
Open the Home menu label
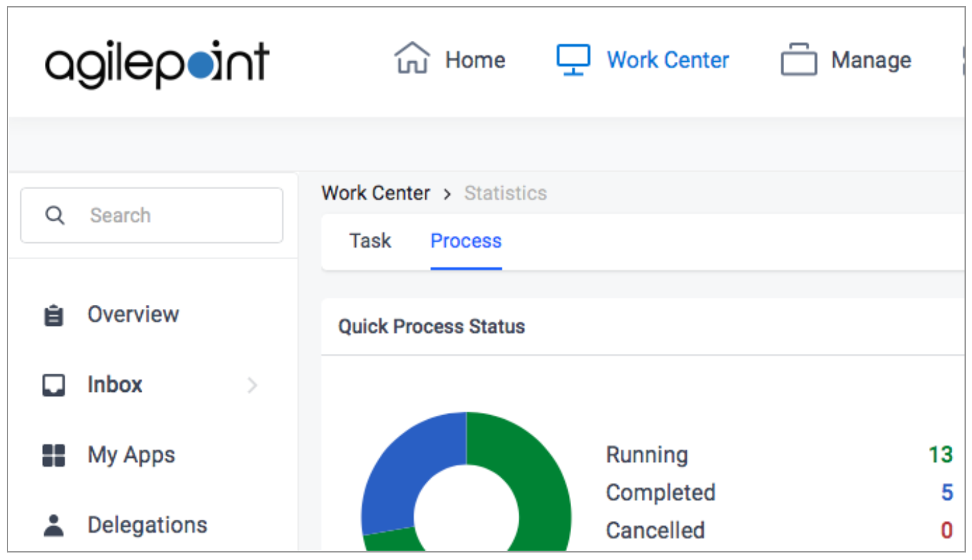click(x=475, y=60)
